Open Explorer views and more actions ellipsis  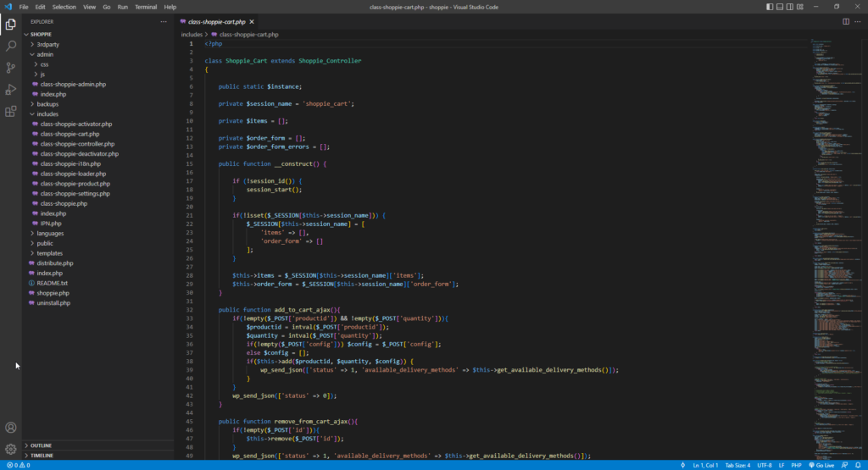(x=164, y=21)
